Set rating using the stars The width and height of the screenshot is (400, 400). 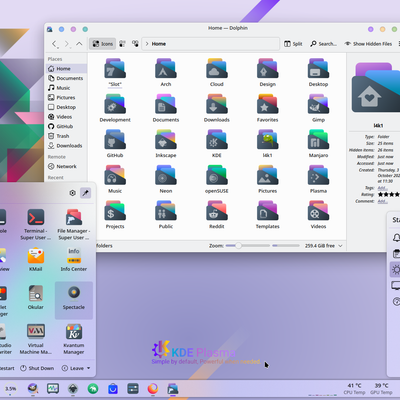[x=389, y=194]
